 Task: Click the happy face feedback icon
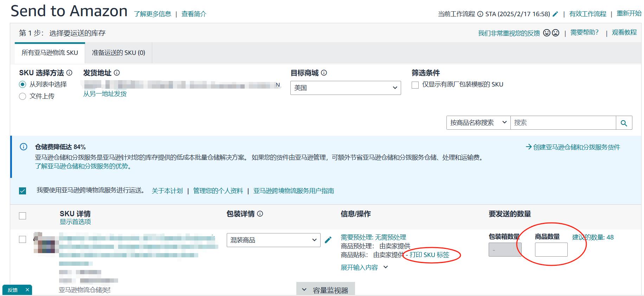547,33
